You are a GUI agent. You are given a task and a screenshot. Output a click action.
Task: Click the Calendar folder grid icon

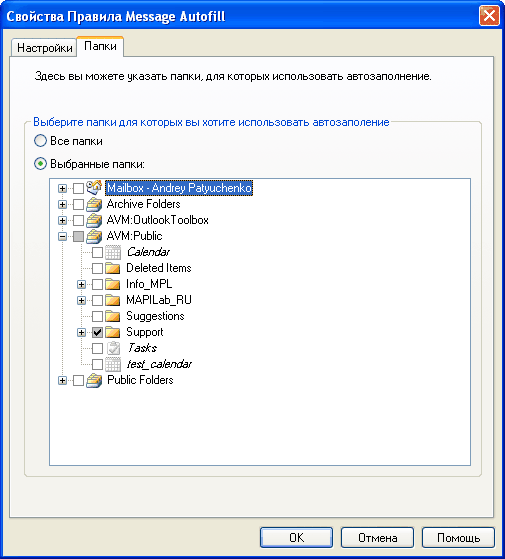113,252
